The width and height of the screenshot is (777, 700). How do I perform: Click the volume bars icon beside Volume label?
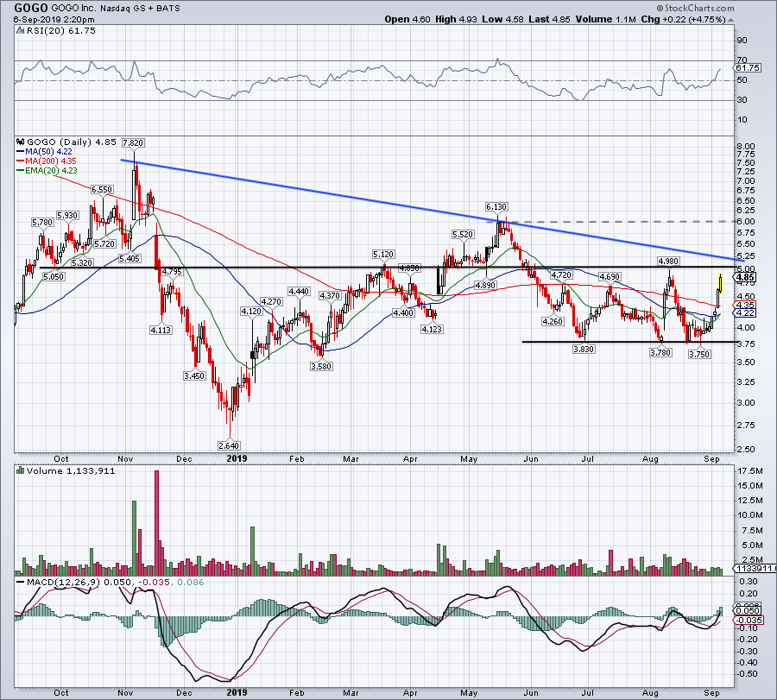point(21,470)
